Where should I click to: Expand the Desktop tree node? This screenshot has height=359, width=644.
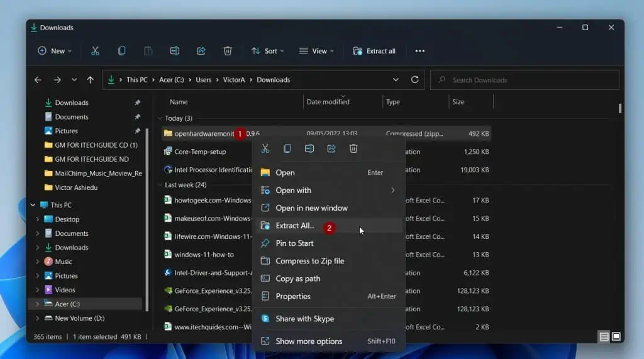pyautogui.click(x=37, y=219)
